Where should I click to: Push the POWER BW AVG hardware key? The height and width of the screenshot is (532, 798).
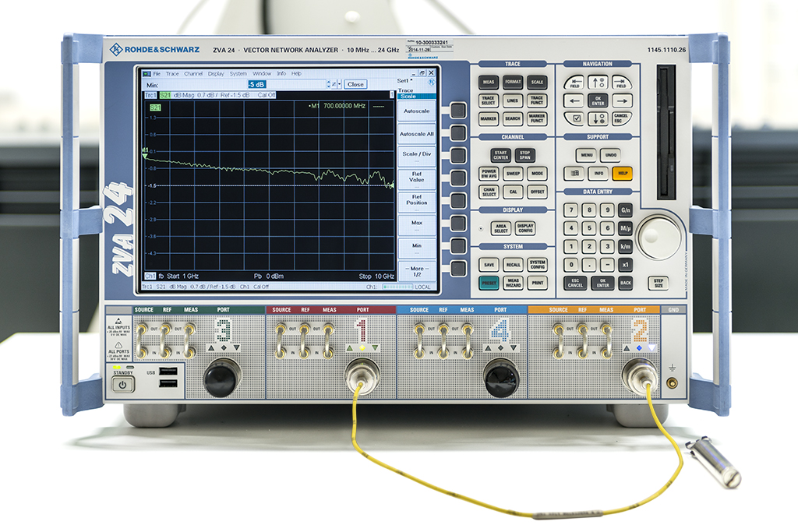click(x=489, y=174)
